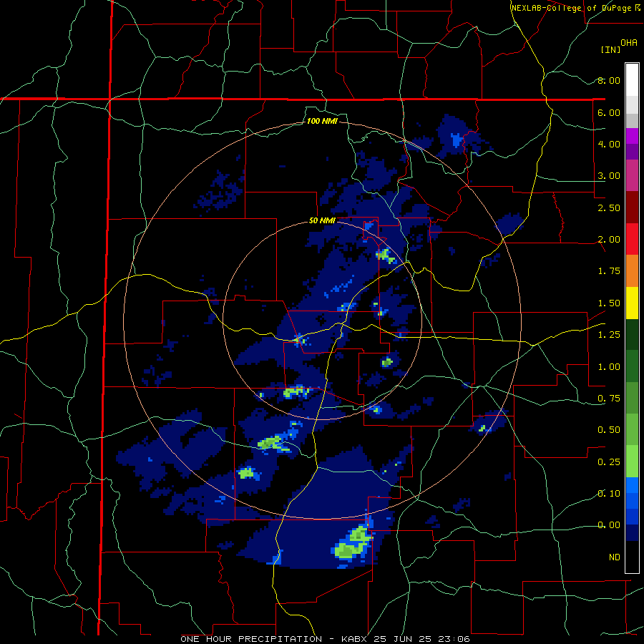
Task: Pick the black ND swatch at legend bottom
Action: click(632, 557)
